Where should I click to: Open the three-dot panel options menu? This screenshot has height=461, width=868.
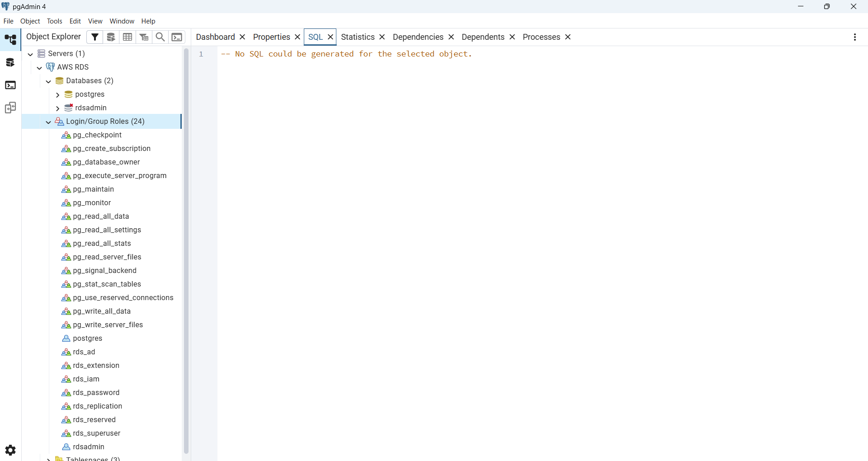point(854,37)
